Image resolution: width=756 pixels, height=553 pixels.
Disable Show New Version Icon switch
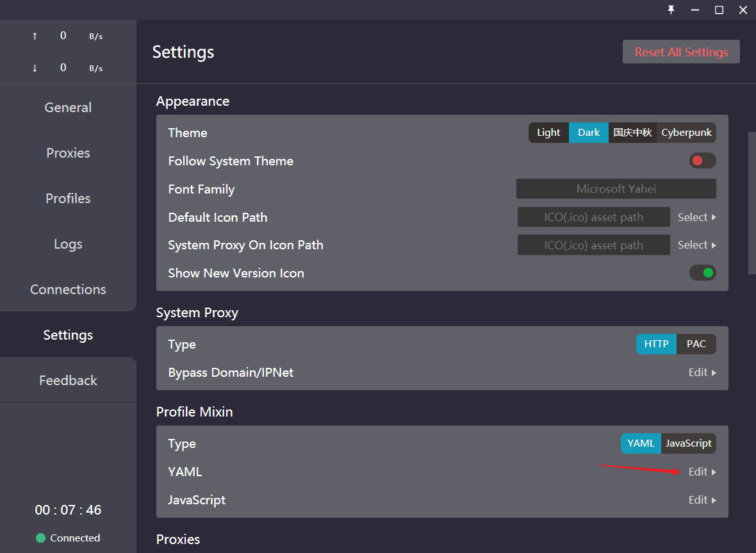[x=702, y=273]
